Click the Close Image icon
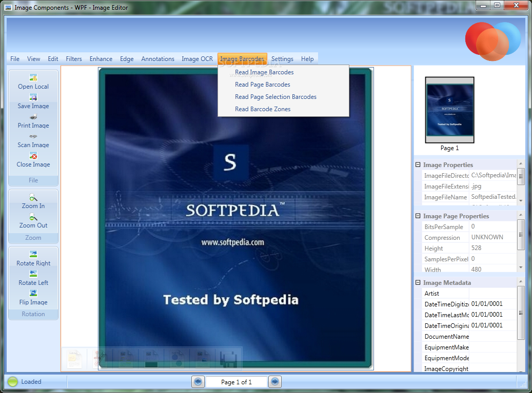 click(x=33, y=156)
